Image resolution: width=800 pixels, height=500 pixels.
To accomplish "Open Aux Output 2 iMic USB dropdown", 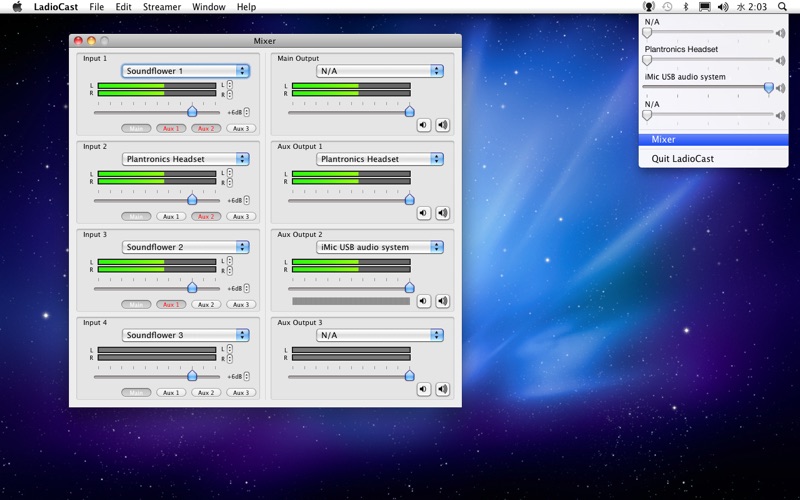I will pyautogui.click(x=380, y=247).
